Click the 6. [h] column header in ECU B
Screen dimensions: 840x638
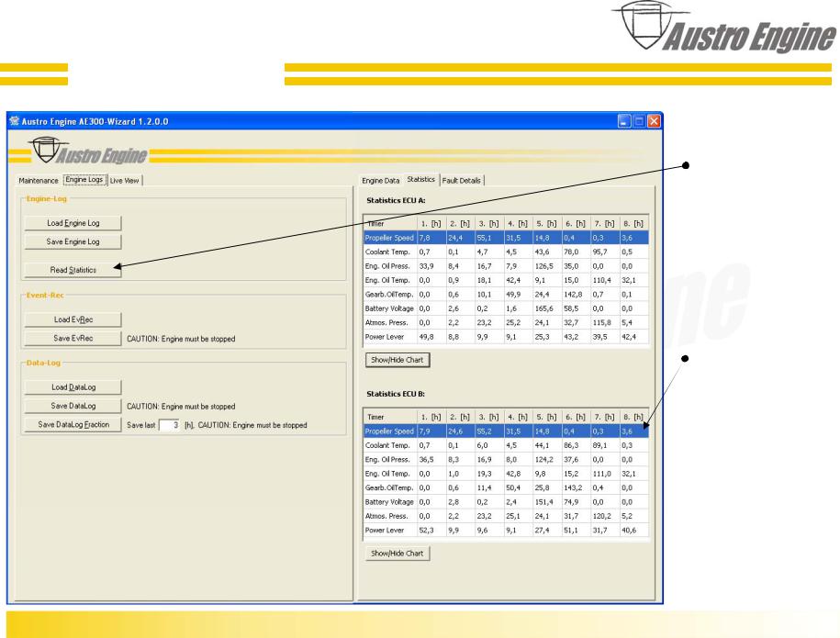click(x=576, y=417)
